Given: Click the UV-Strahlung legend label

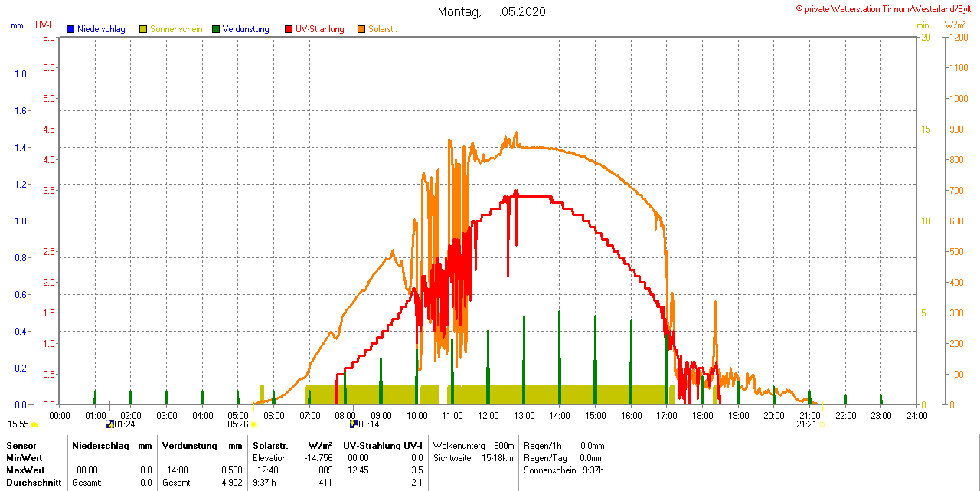Looking at the screenshot, I should pyautogui.click(x=320, y=29).
